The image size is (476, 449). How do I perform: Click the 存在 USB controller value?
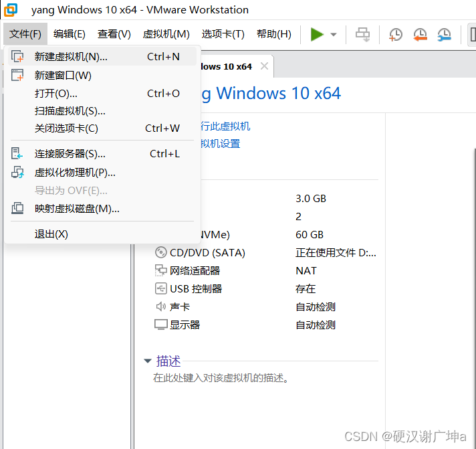click(306, 288)
